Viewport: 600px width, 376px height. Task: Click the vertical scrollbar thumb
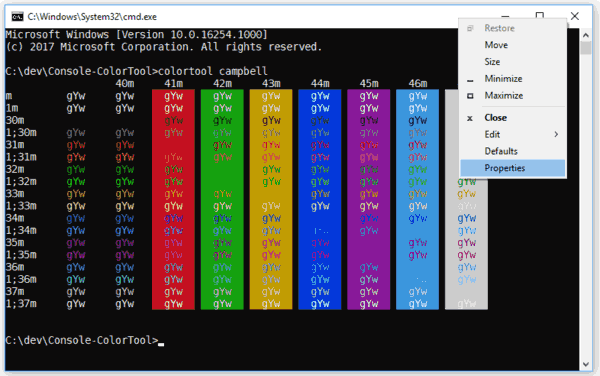coord(586,48)
